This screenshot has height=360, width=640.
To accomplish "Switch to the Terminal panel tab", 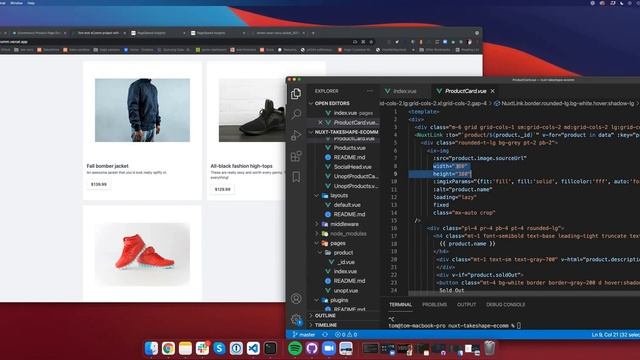I will (400, 304).
